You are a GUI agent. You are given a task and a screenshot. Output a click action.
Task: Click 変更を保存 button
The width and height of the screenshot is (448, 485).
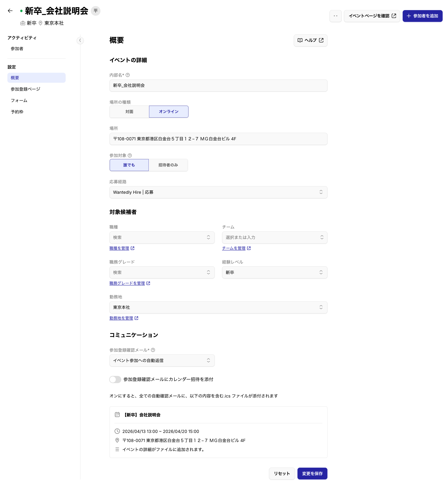tap(312, 473)
